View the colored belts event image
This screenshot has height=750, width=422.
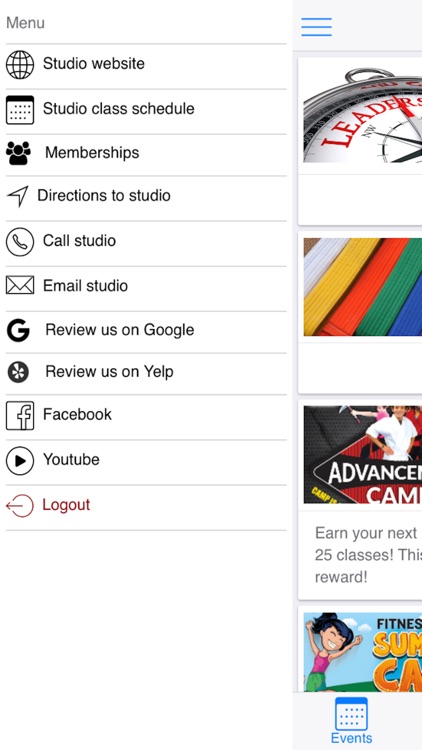point(363,287)
